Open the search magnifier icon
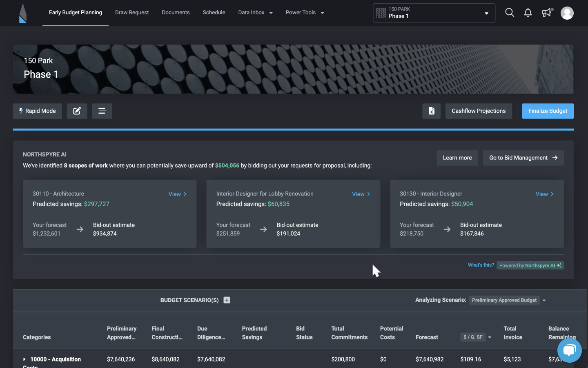 [x=510, y=13]
